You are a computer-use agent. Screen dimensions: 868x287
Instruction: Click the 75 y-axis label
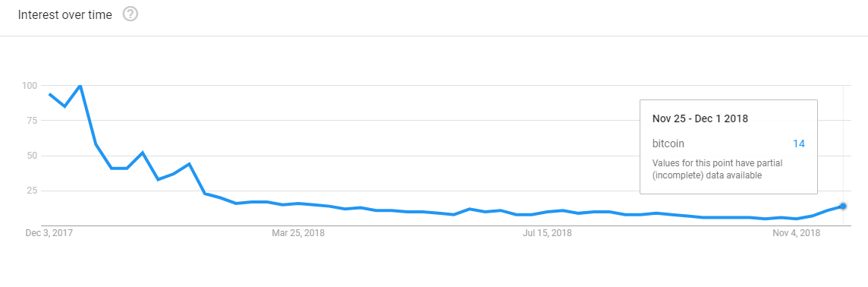[x=32, y=120]
